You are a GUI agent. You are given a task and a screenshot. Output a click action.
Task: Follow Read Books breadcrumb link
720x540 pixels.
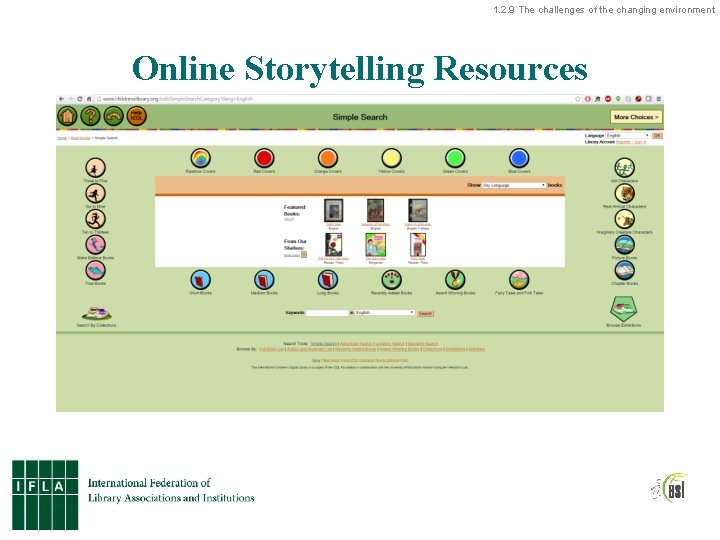(80, 138)
